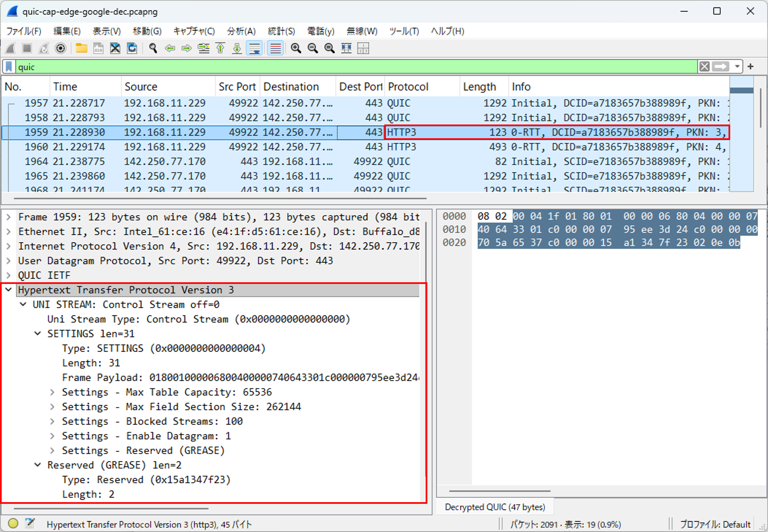768x532 pixels.
Task: Sort by the Time column header
Action: [x=86, y=87]
